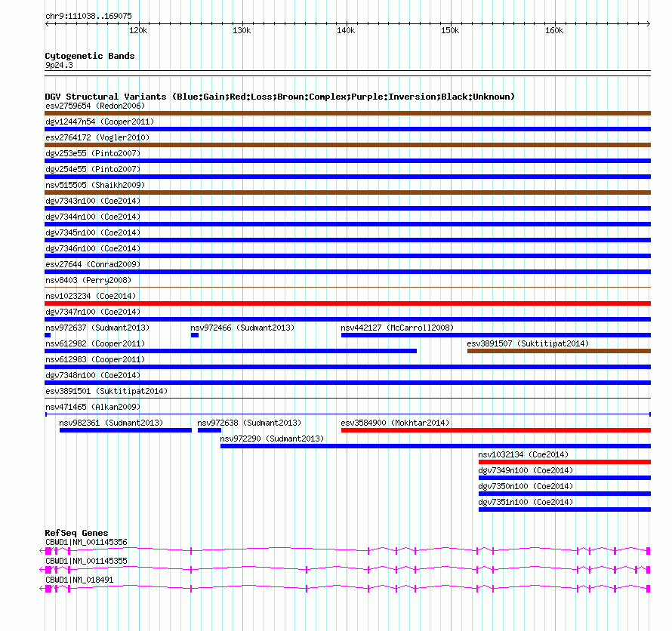Click the 160k ruler tick label
Viewport: 672px width, 631px height.
pos(554,30)
